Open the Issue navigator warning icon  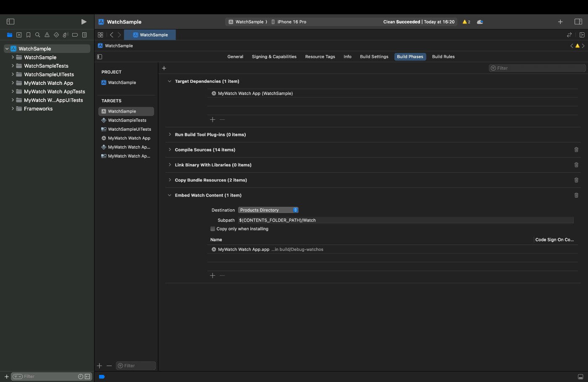click(47, 35)
